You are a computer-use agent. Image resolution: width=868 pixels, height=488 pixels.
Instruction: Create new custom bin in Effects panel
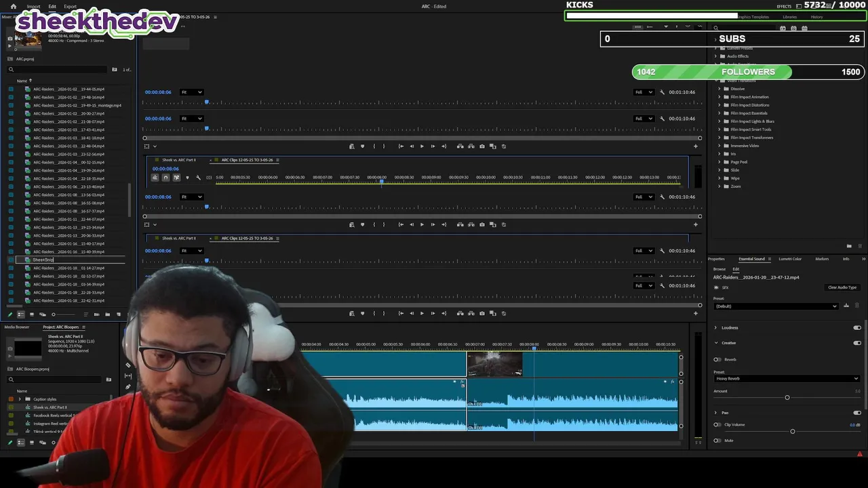coord(849,246)
